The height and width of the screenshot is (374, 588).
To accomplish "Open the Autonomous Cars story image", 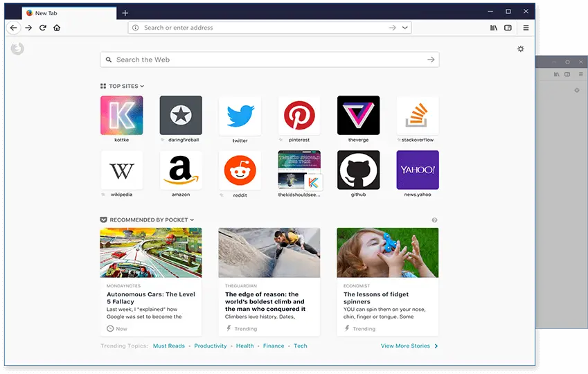I will [x=151, y=253].
